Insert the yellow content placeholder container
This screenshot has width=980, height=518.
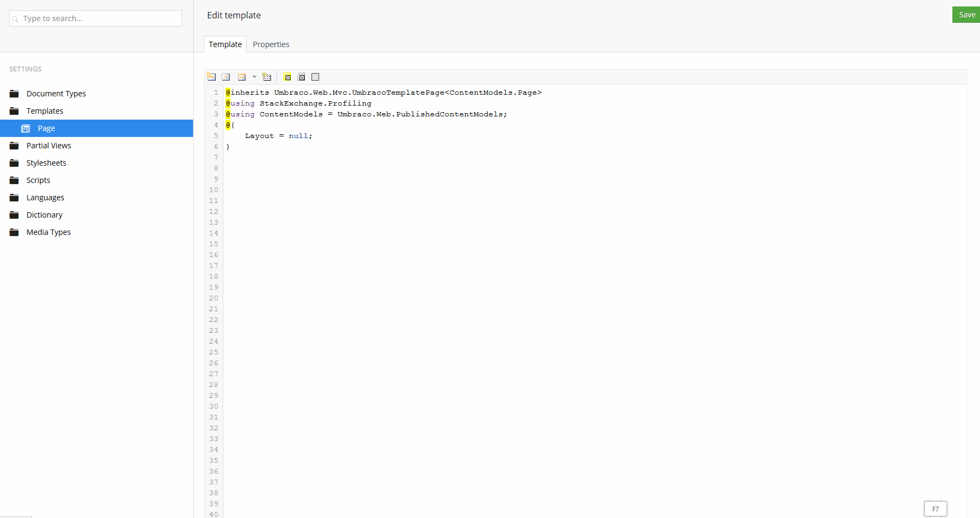[287, 77]
